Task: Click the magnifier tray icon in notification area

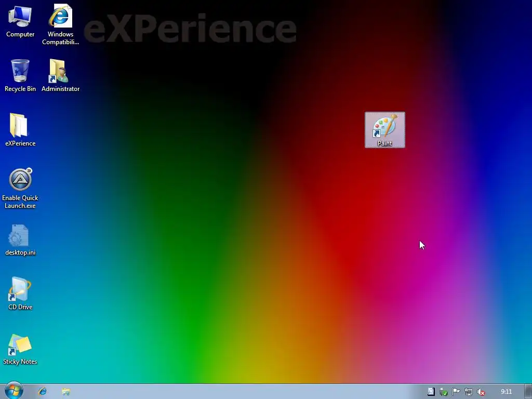Action: (x=431, y=392)
